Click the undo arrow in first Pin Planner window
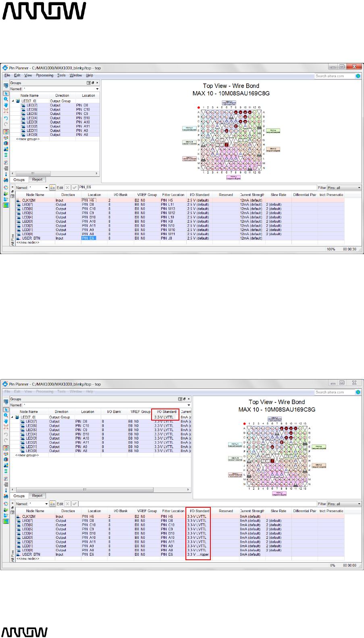 tap(6, 118)
